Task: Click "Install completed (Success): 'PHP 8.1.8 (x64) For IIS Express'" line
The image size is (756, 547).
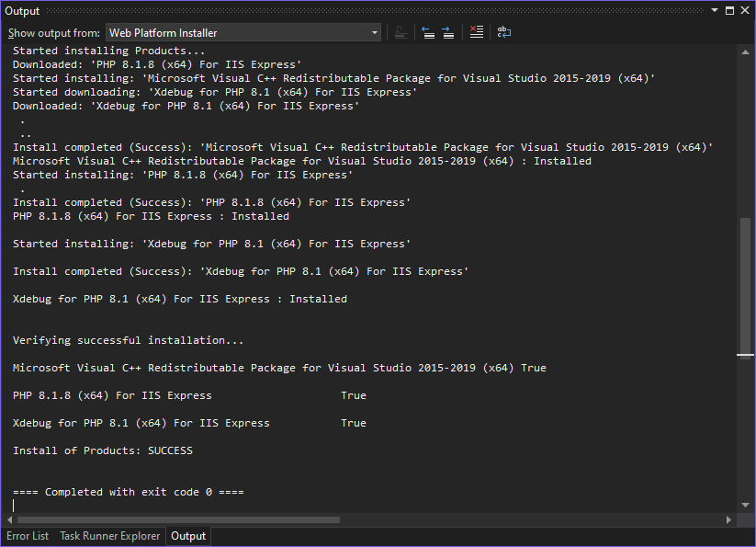Action: pyautogui.click(x=211, y=202)
